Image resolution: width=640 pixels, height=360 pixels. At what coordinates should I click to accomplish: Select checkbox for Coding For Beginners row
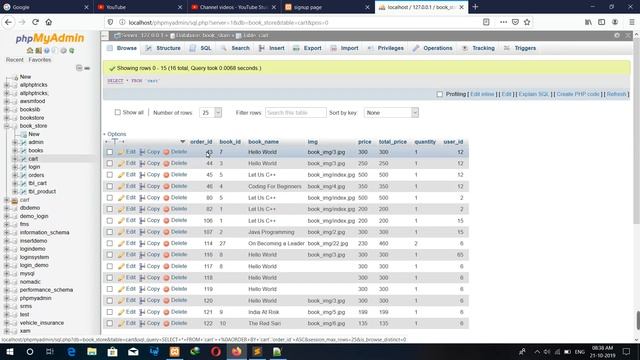click(x=110, y=186)
